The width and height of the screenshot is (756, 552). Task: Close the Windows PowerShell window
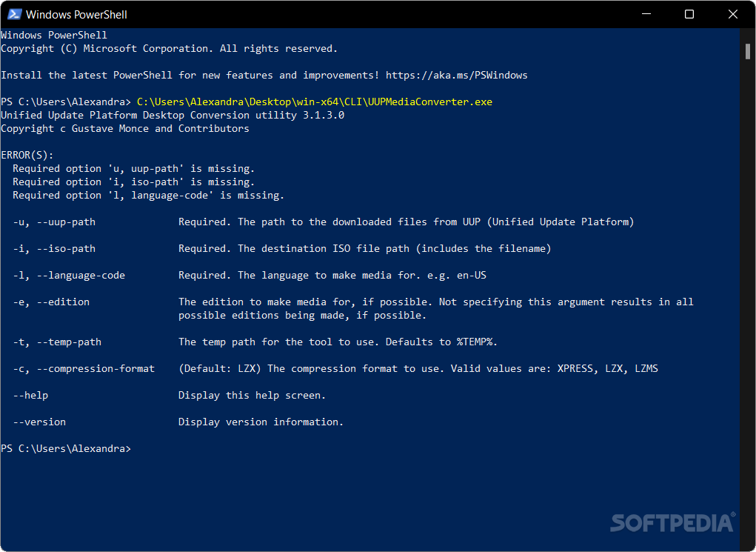[733, 14]
